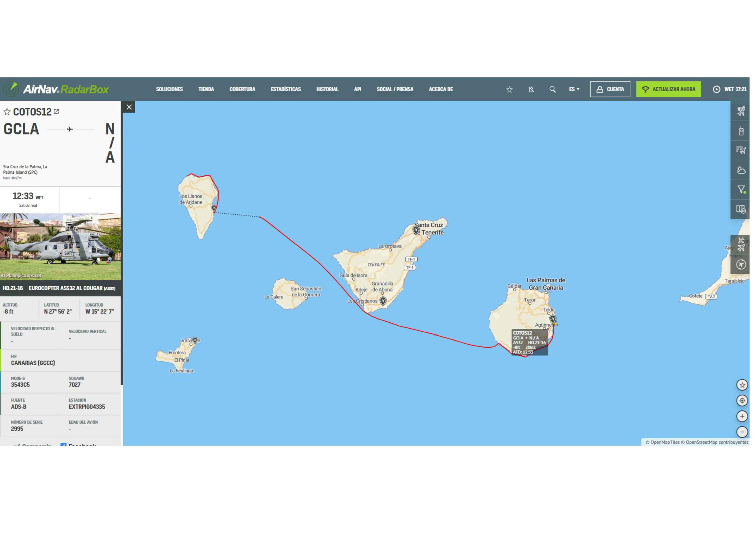Click the search magnifier in header

[553, 89]
